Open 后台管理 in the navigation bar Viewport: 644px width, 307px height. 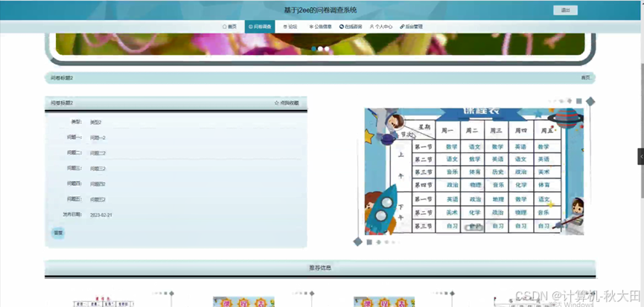[x=411, y=27]
